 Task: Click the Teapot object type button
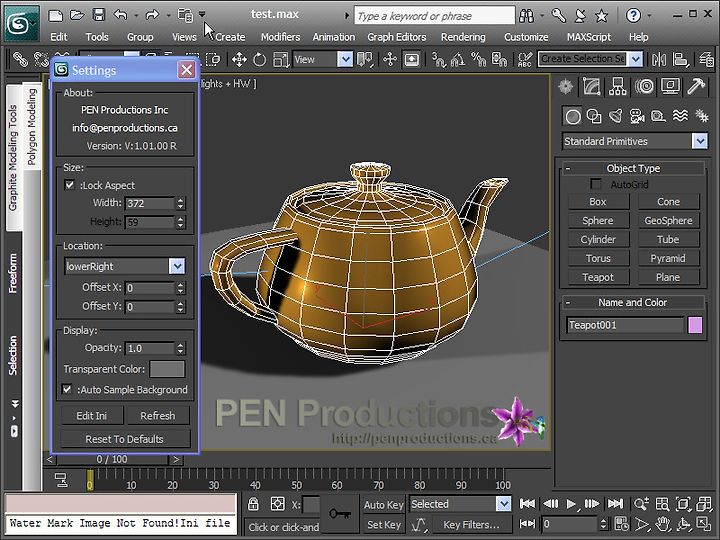click(598, 277)
